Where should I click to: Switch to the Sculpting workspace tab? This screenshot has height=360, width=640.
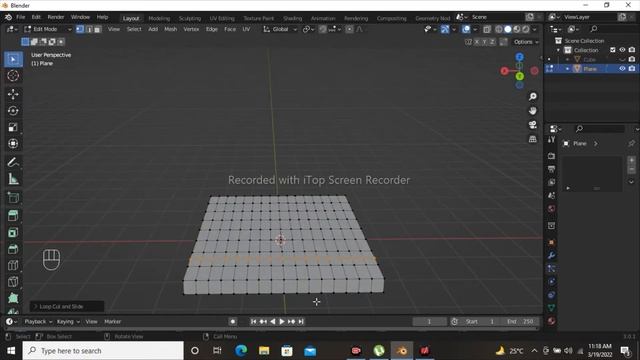[190, 18]
